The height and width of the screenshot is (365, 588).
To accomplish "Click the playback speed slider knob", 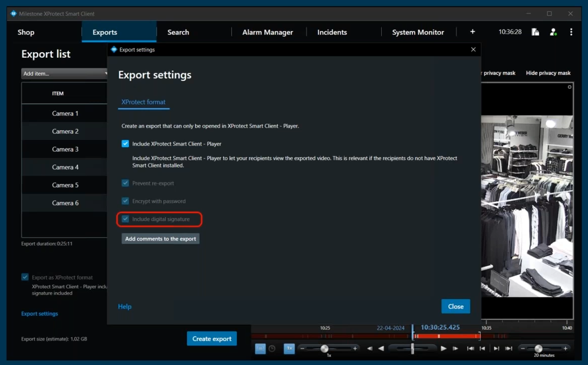I will coord(325,348).
